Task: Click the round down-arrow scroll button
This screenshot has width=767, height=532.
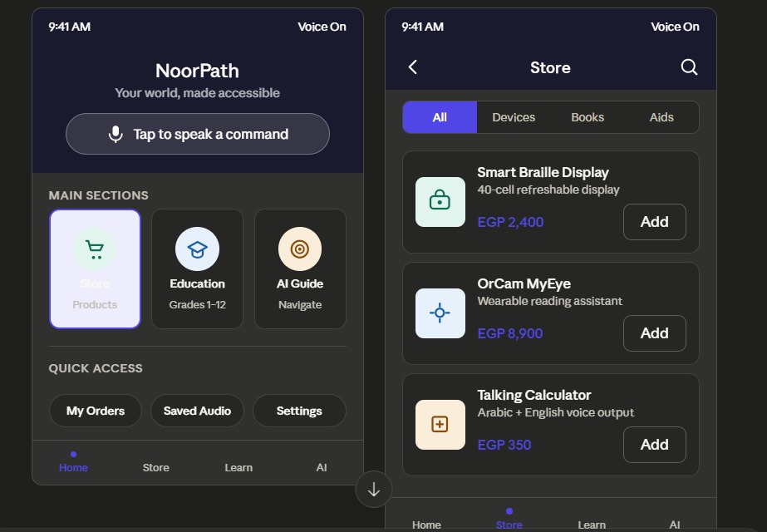Action: point(374,490)
